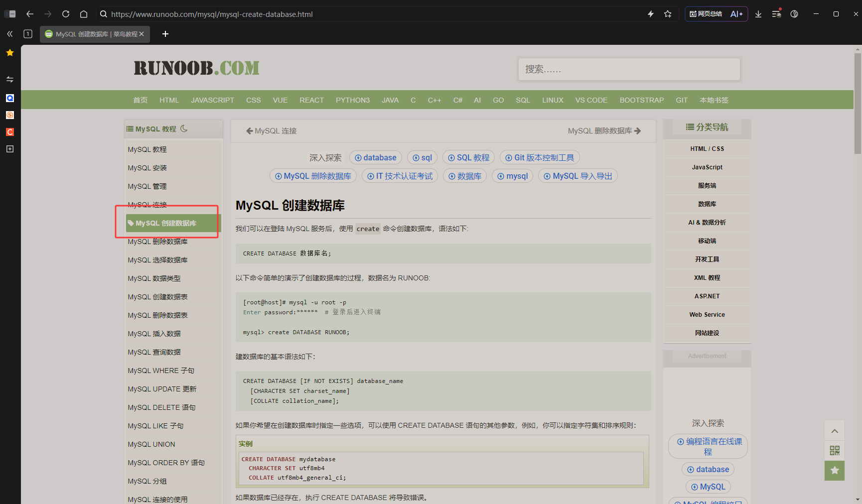Collapse the sidebar with double-chevron icon
The width and height of the screenshot is (862, 504).
(x=10, y=34)
